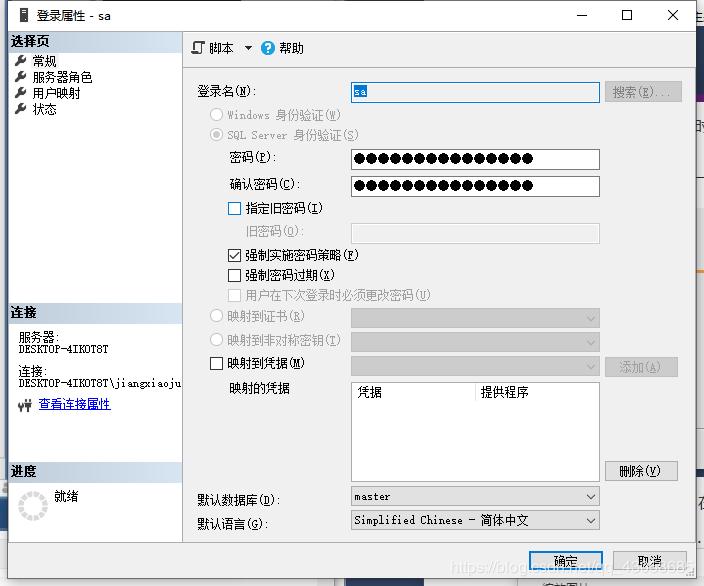Uncheck 强制实施密码策略 checkbox

tap(235, 256)
